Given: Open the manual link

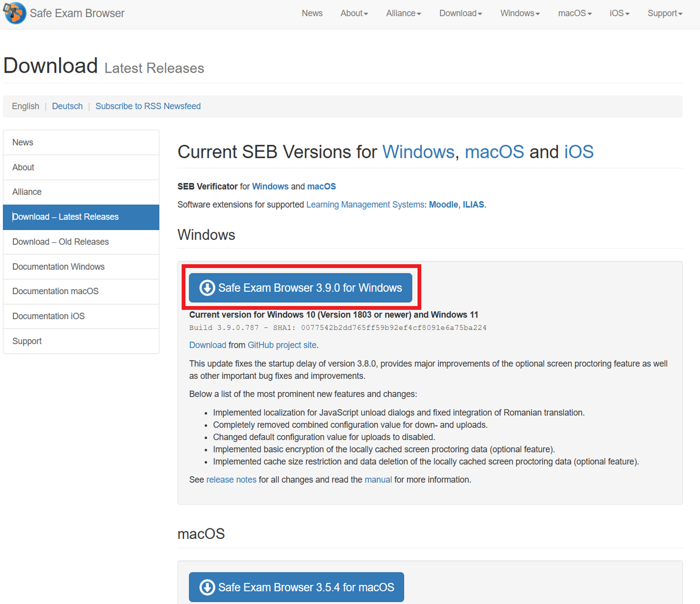Looking at the screenshot, I should coord(378,480).
